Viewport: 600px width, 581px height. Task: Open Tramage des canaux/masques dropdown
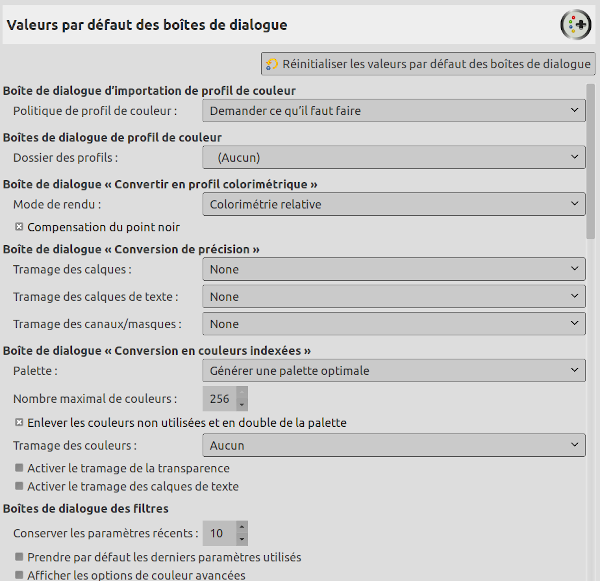click(x=394, y=324)
